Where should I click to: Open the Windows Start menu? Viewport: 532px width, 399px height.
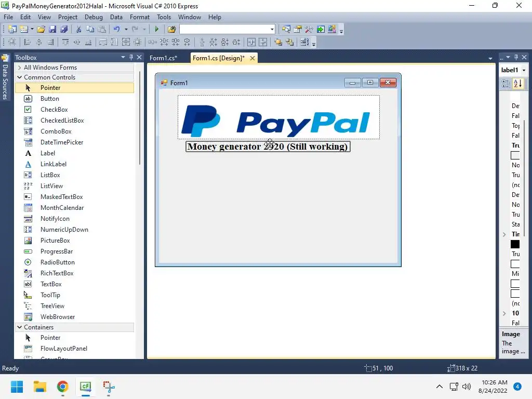(17, 387)
